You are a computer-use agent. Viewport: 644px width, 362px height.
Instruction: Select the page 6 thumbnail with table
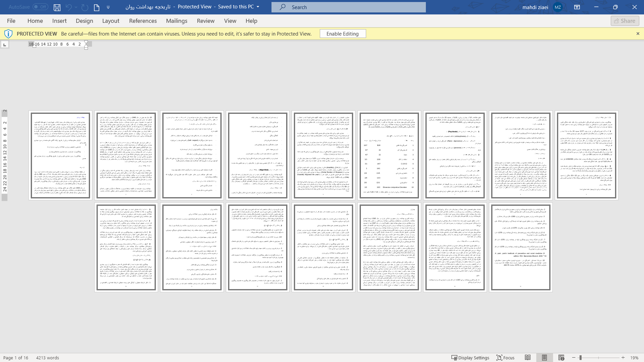point(389,155)
